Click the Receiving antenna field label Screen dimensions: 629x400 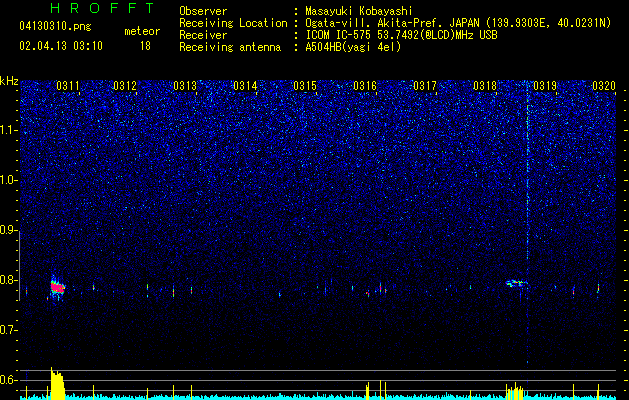tap(230, 47)
